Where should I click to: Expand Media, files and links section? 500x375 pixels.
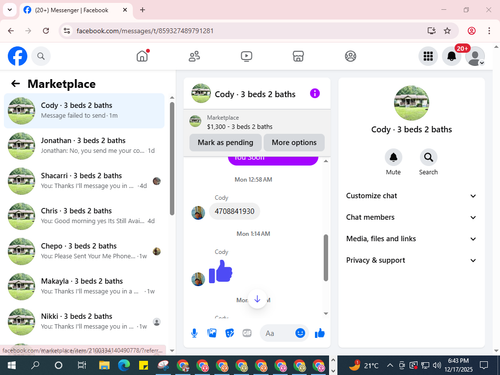[411, 239]
